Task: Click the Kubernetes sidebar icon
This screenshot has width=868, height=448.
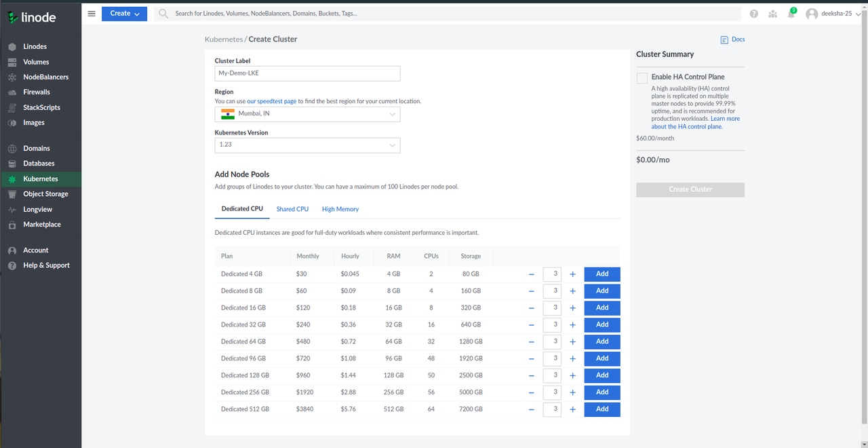Action: pyautogui.click(x=12, y=179)
